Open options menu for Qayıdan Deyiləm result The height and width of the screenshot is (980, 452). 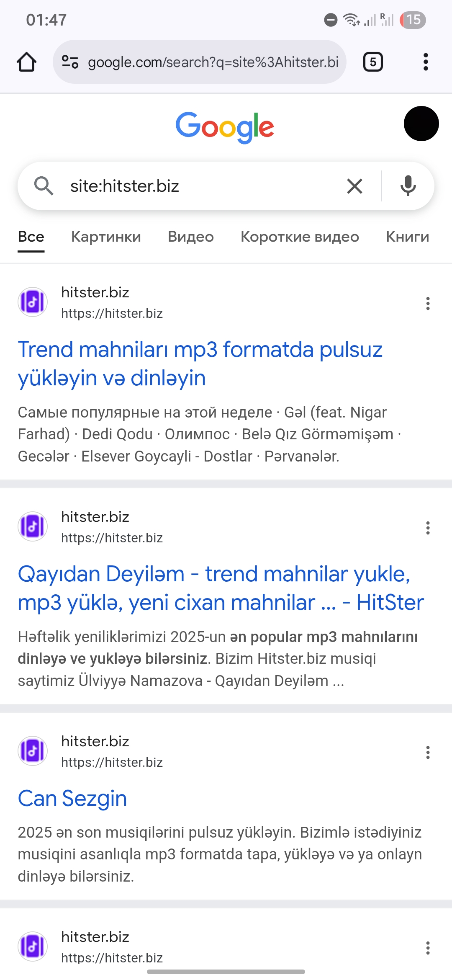pos(428,528)
